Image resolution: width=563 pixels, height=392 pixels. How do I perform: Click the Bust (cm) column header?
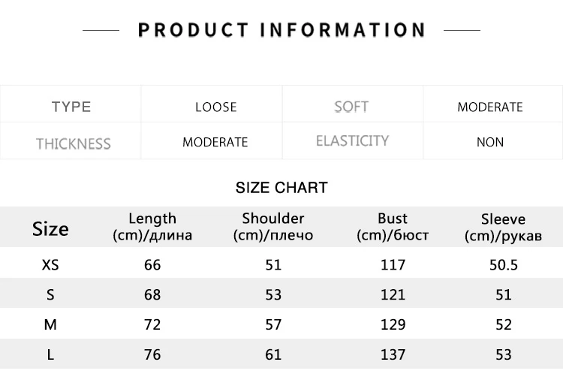[393, 227]
